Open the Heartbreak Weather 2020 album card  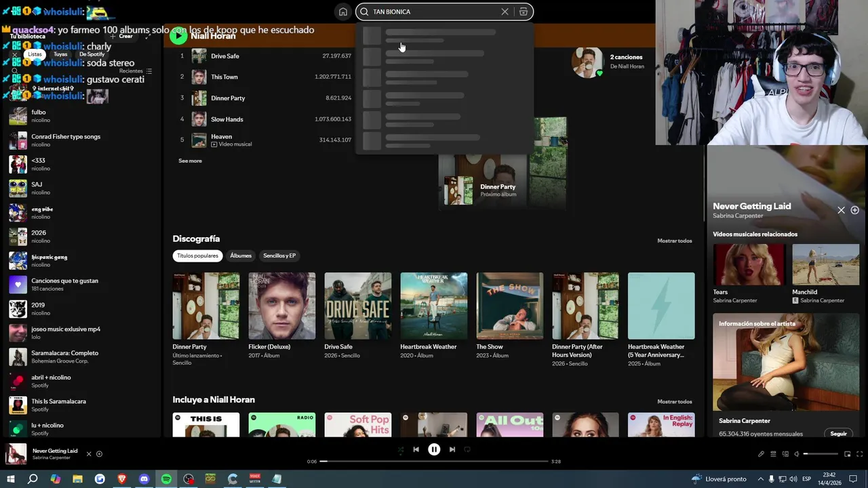coord(434,315)
